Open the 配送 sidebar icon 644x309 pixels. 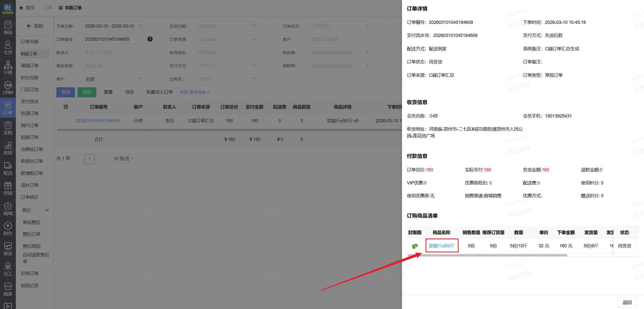[x=8, y=169]
